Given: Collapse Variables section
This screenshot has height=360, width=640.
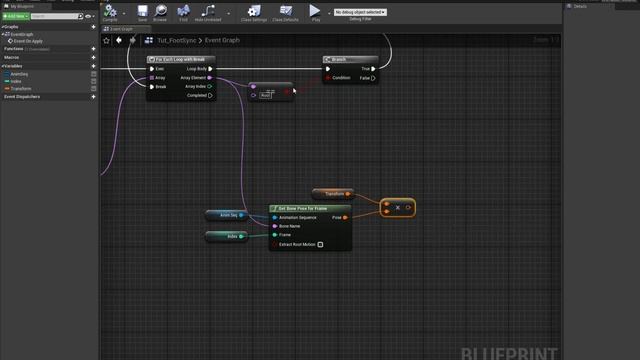Looking at the screenshot, I should point(3,66).
